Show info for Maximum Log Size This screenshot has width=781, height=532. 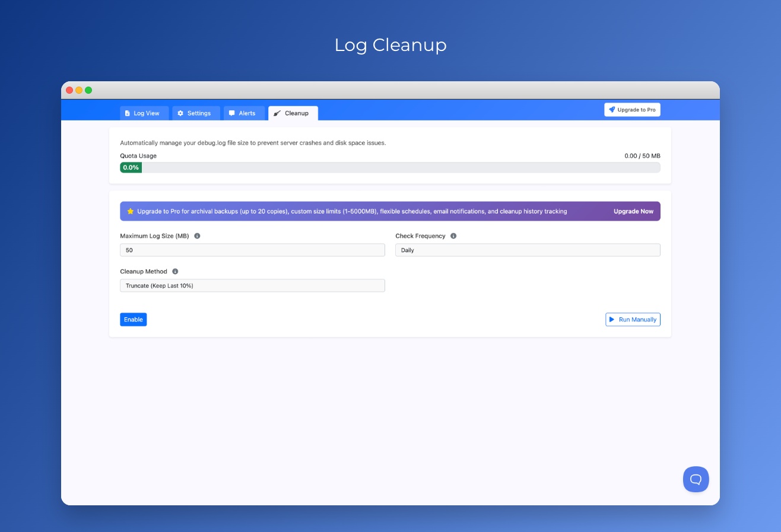(197, 236)
